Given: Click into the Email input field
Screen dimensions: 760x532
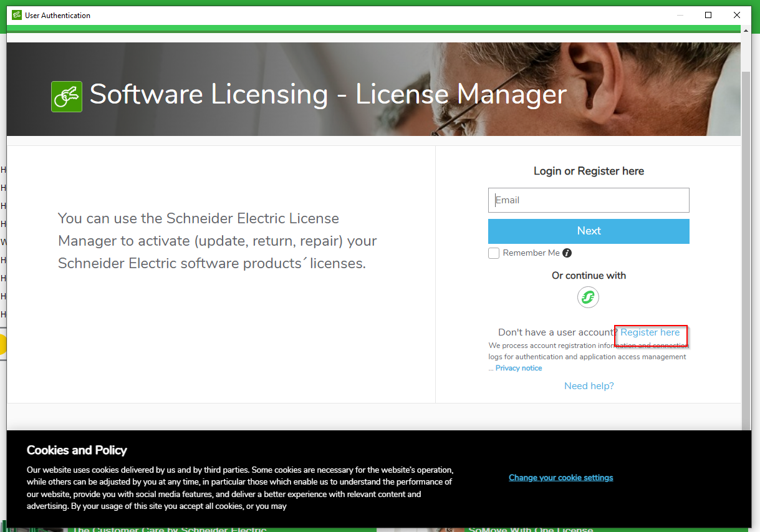Looking at the screenshot, I should [589, 200].
